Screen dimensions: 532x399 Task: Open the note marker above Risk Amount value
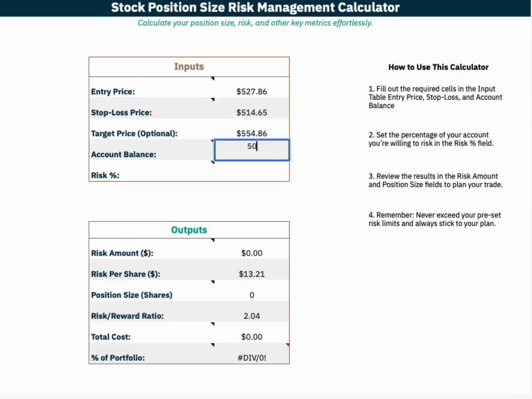(213, 240)
